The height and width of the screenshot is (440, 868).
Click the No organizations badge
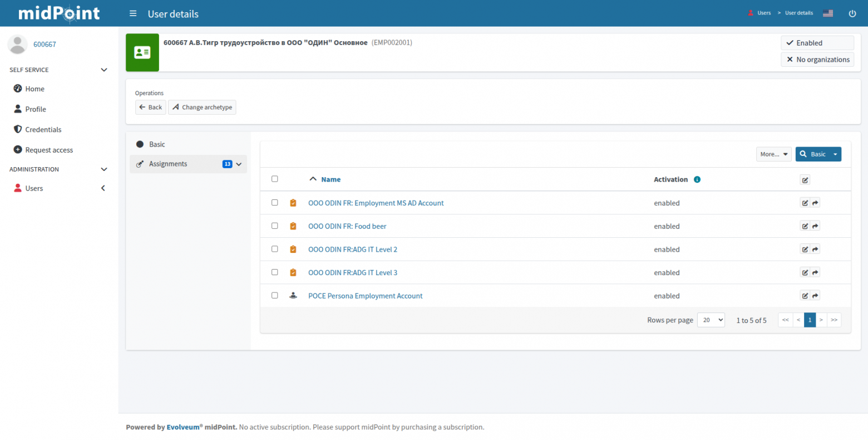pos(817,60)
